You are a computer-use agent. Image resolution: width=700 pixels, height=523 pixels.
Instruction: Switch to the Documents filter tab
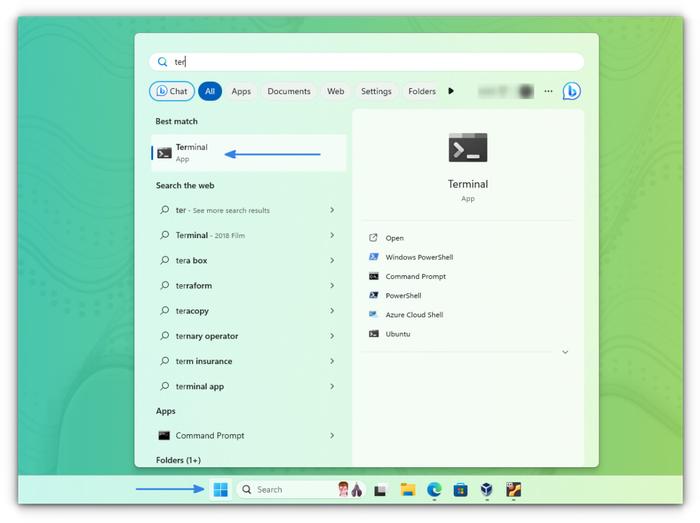click(289, 91)
